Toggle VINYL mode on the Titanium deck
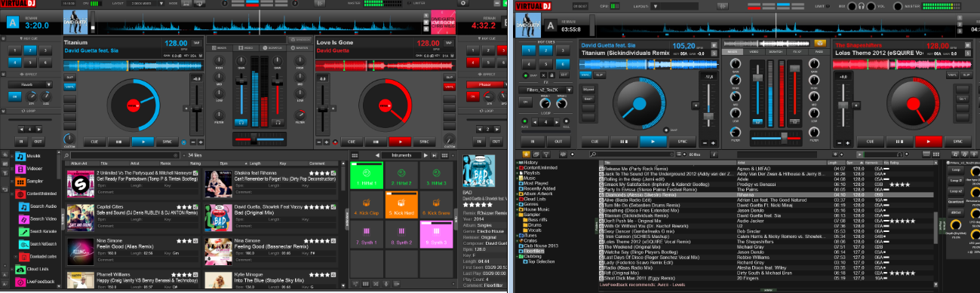 (70, 86)
